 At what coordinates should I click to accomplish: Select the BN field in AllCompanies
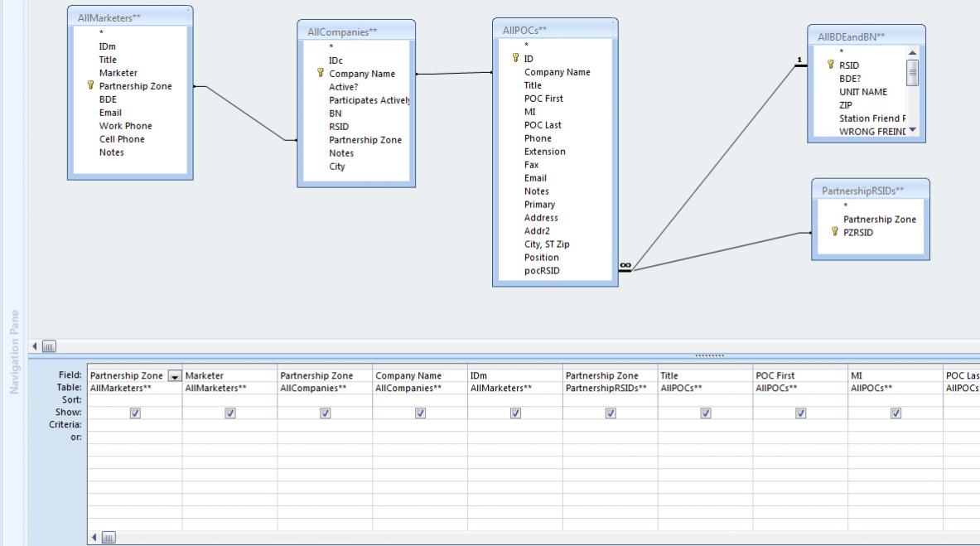coord(335,114)
